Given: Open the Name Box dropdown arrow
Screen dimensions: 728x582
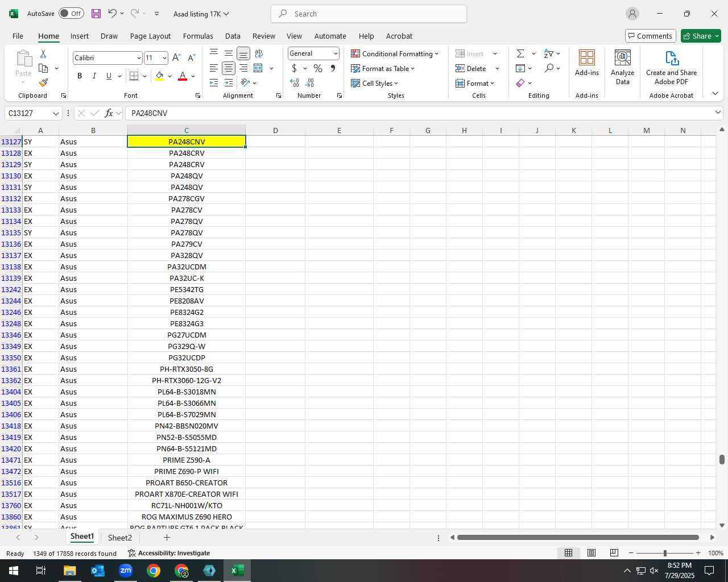Looking at the screenshot, I should (56, 113).
